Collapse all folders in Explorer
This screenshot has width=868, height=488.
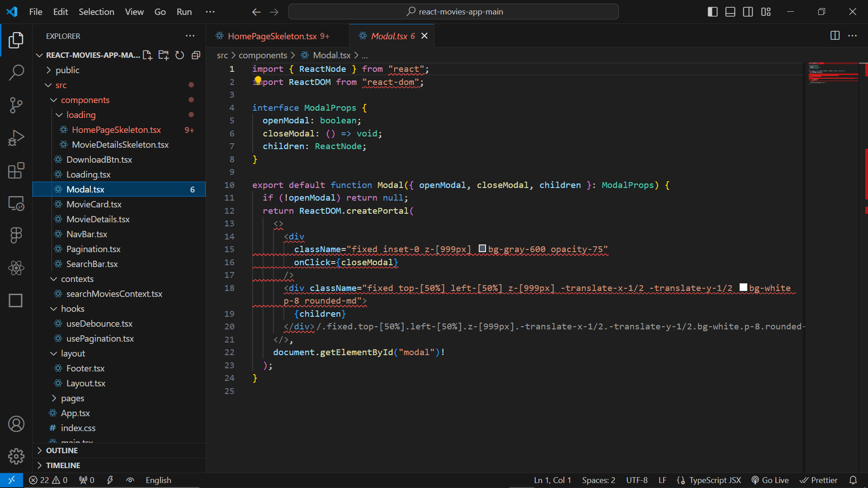click(196, 55)
